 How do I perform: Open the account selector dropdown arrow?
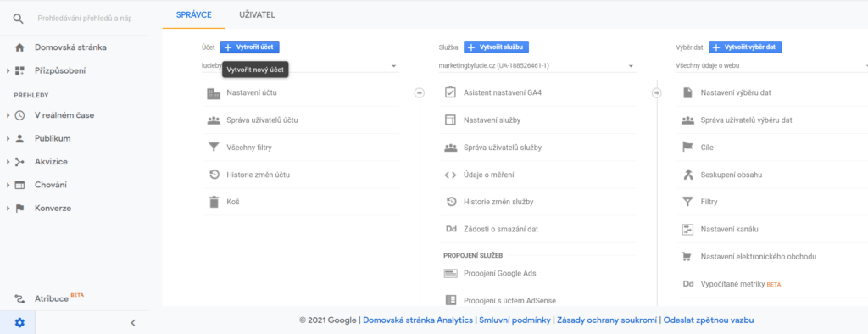click(393, 66)
